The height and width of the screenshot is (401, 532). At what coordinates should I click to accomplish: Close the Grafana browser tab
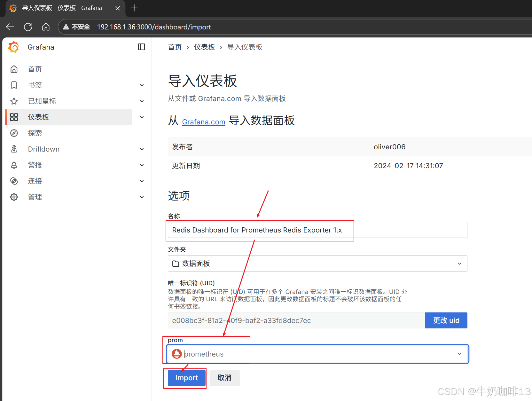(118, 8)
